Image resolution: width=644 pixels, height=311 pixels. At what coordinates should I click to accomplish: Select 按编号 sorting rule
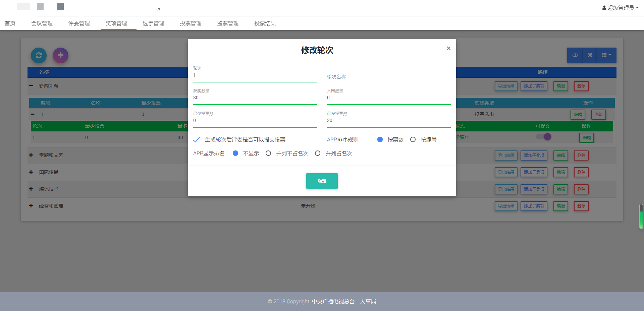coord(413,139)
